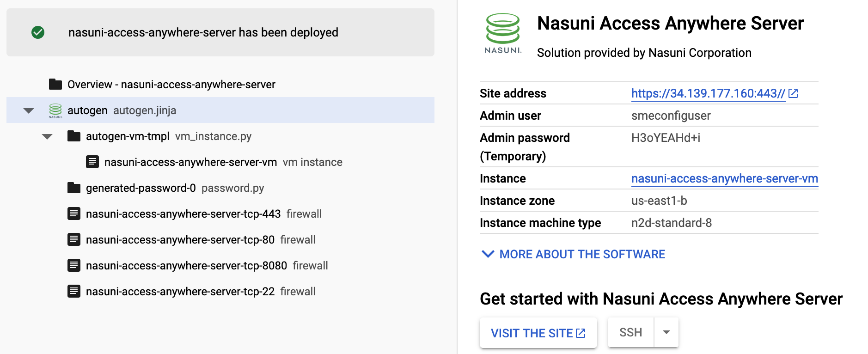Viewport: 868px width, 354px height.
Task: Open the SSH options dropdown arrow
Action: [x=666, y=332]
